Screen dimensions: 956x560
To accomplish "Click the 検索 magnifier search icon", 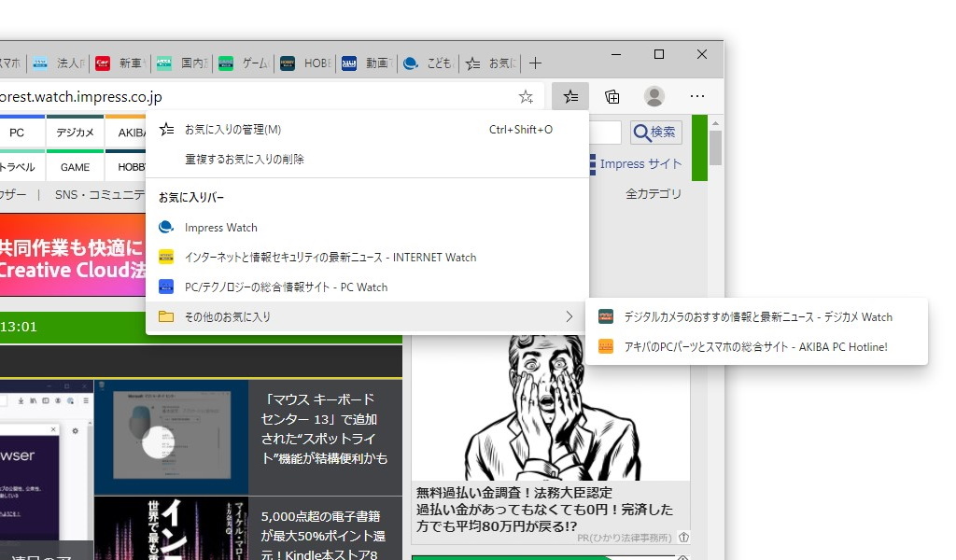I will click(655, 132).
